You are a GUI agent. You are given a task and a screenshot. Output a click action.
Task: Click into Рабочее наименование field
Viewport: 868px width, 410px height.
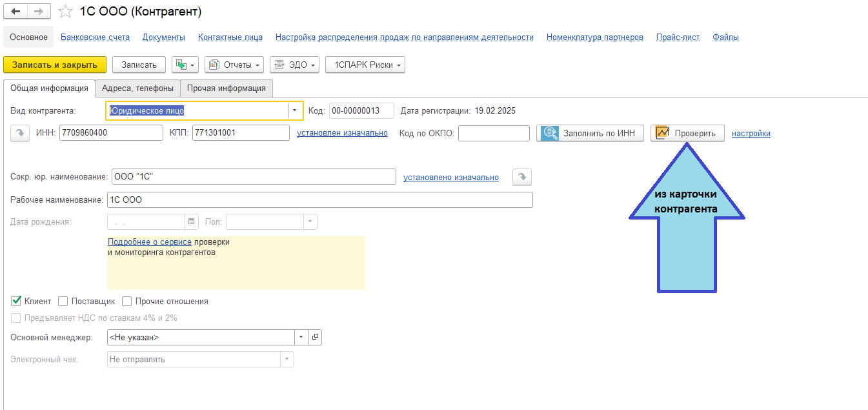[x=320, y=200]
